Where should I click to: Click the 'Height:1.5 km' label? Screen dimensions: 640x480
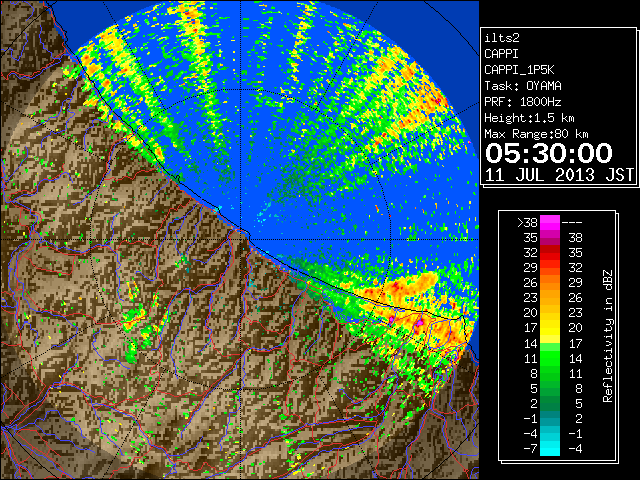[529, 118]
